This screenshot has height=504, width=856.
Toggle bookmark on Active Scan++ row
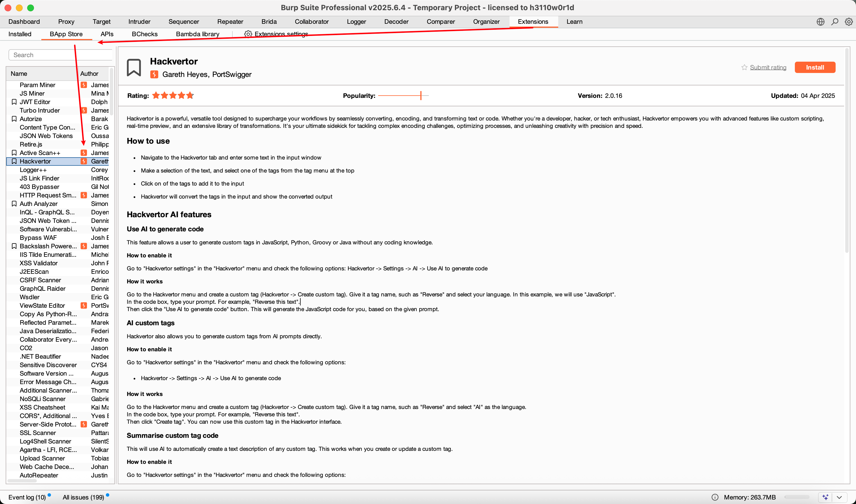point(14,153)
